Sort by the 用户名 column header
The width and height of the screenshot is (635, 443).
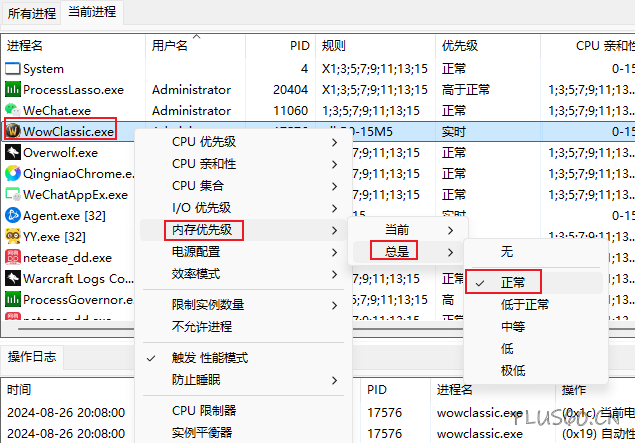(170, 46)
